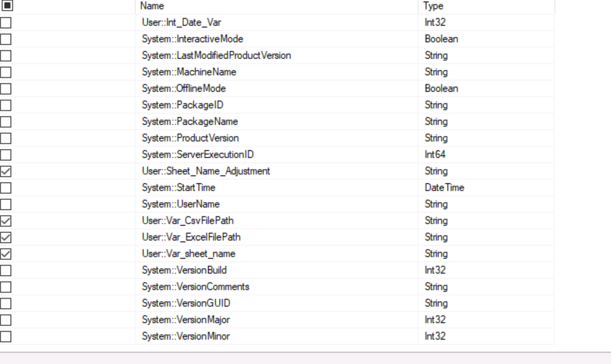The image size is (611, 364).
Task: Check the System::MachineName checkbox
Action: (6, 72)
